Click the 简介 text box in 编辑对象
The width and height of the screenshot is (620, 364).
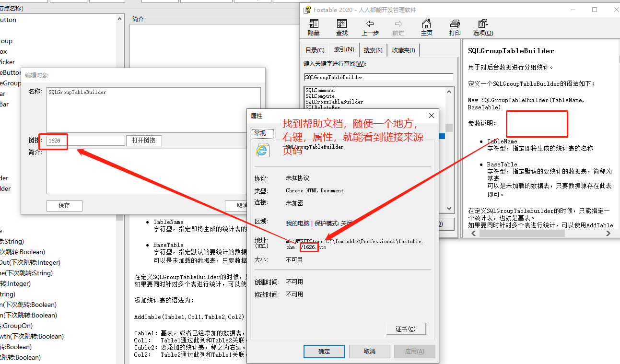click(153, 172)
